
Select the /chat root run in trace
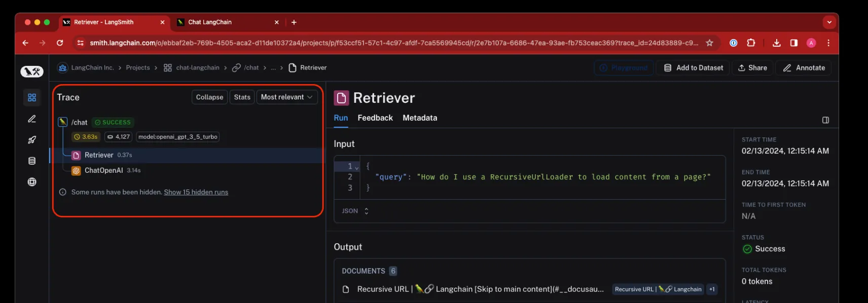point(79,122)
